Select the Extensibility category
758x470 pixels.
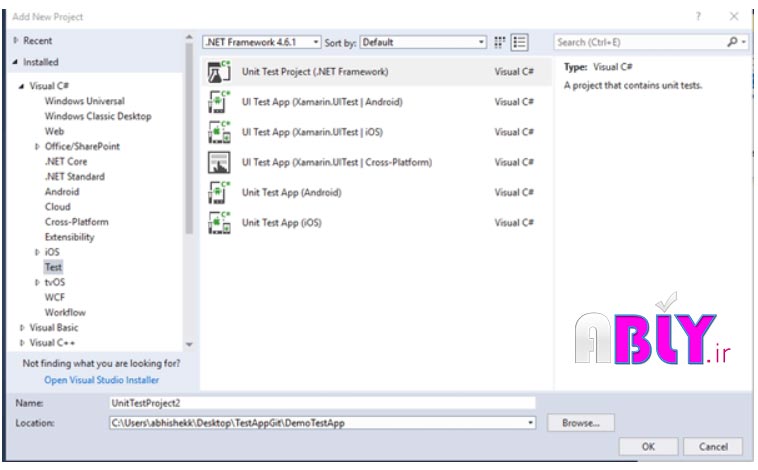pos(70,237)
